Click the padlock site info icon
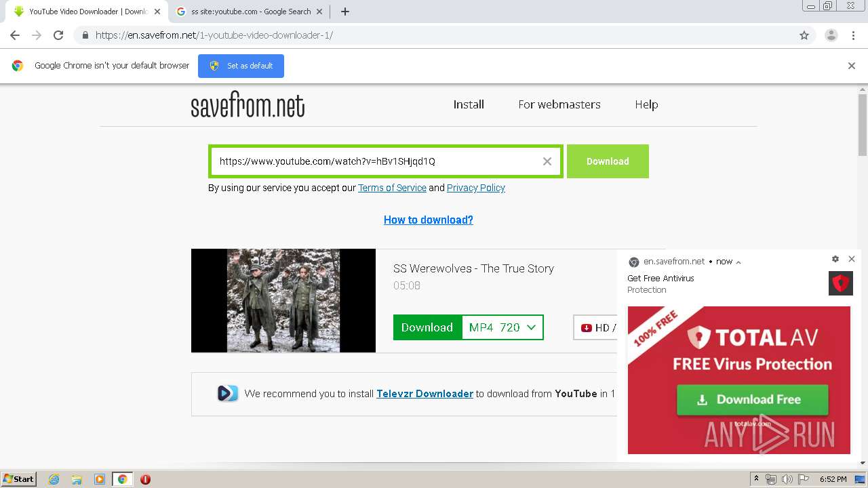 click(85, 35)
